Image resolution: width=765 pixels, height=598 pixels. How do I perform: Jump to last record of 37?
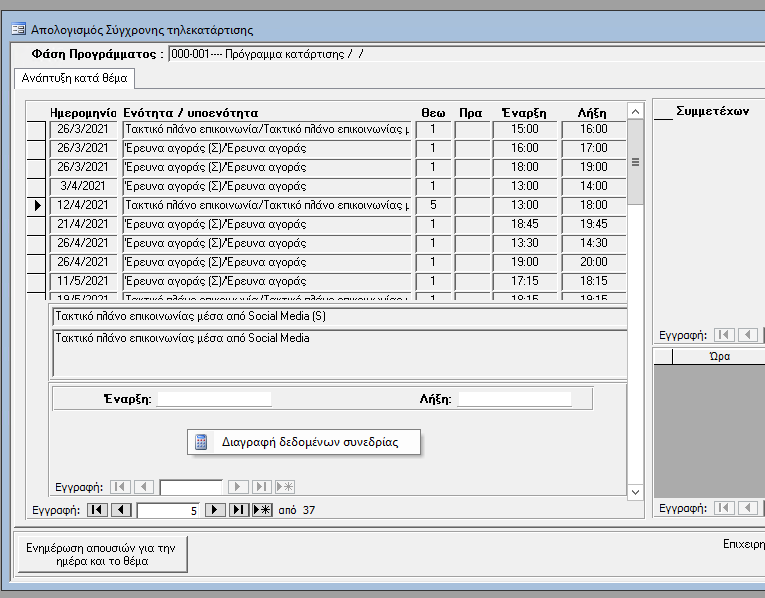pyautogui.click(x=238, y=510)
